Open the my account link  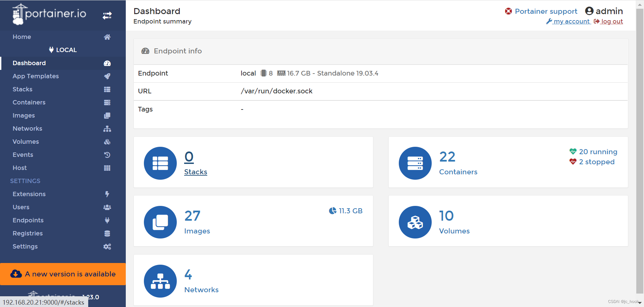coord(569,21)
